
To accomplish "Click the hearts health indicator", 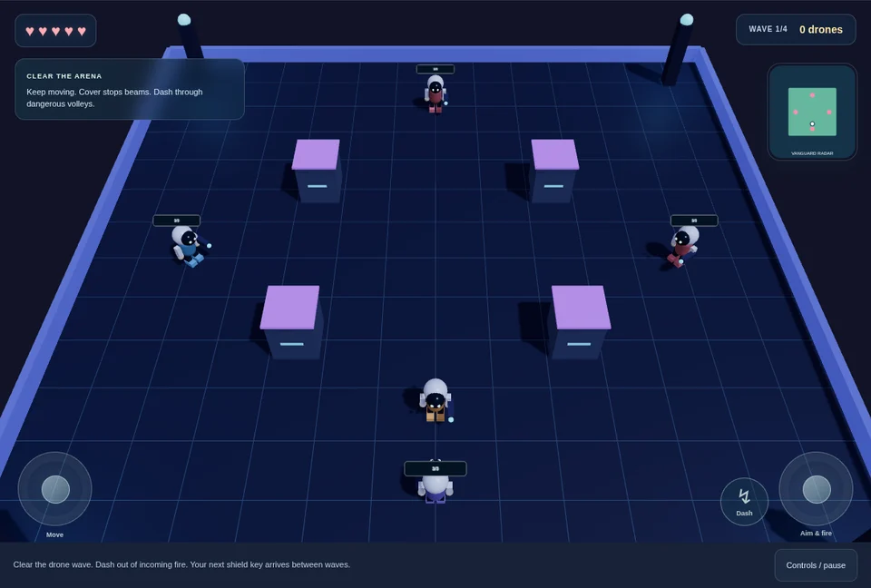I will click(x=55, y=31).
